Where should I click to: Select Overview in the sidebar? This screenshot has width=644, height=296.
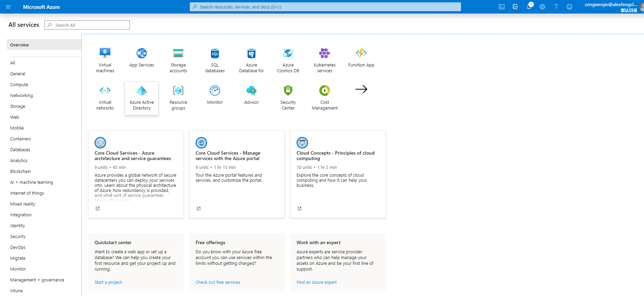[44, 45]
